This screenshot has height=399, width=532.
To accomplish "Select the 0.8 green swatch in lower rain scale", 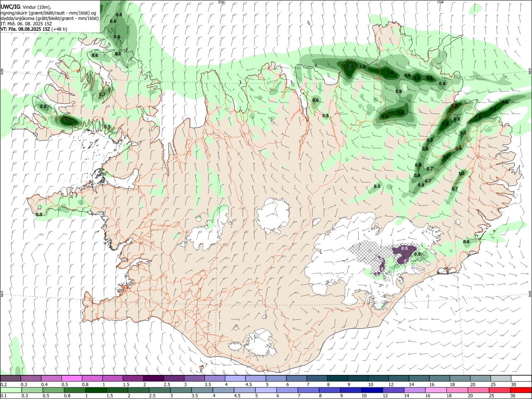I will [74, 390].
